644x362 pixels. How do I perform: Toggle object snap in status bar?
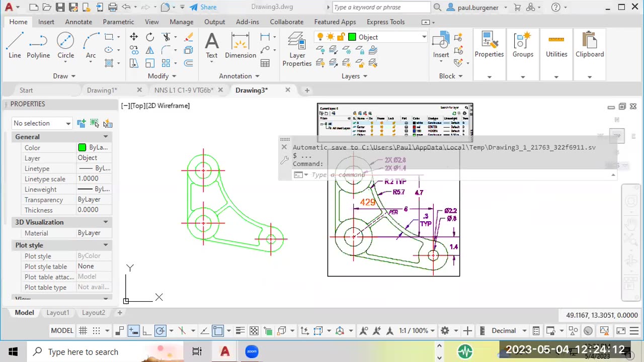tap(218, 330)
